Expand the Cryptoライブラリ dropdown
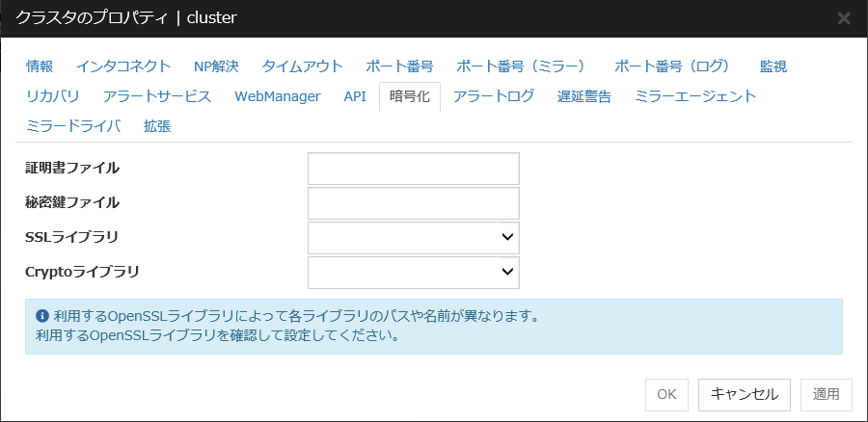This screenshot has width=868, height=422. pyautogui.click(x=413, y=272)
